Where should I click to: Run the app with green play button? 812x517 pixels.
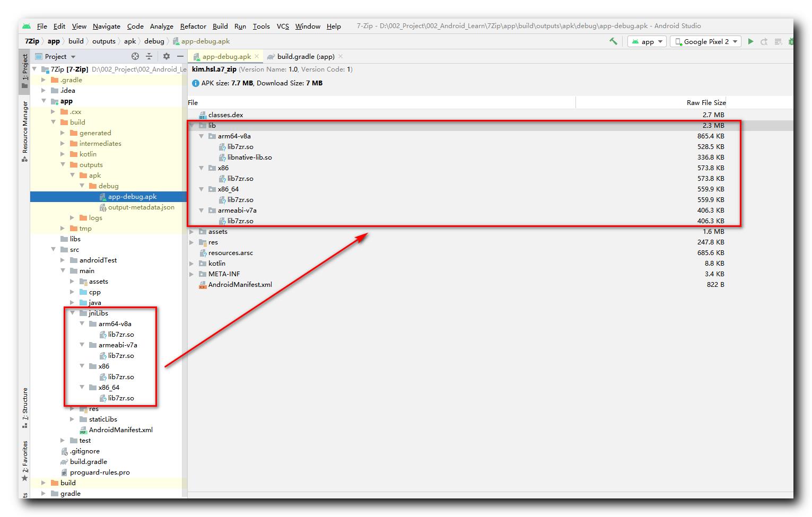coord(750,41)
